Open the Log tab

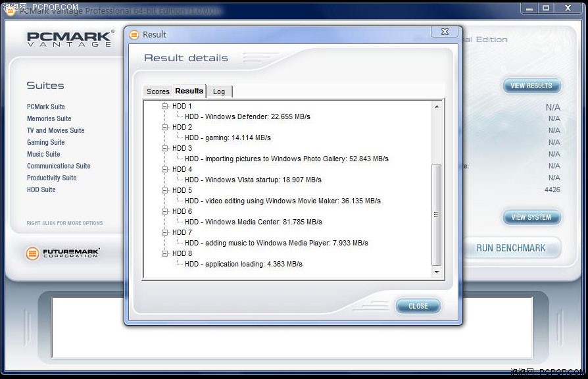click(219, 91)
